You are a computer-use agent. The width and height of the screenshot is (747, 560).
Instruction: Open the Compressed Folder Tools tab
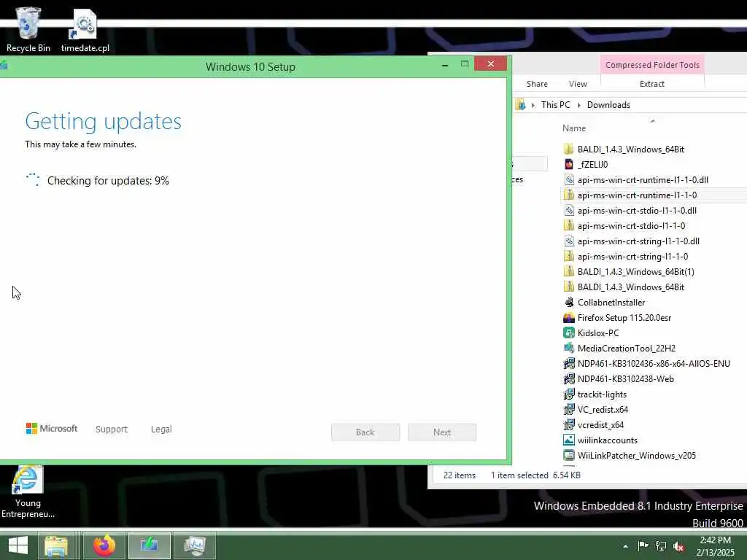(652, 65)
